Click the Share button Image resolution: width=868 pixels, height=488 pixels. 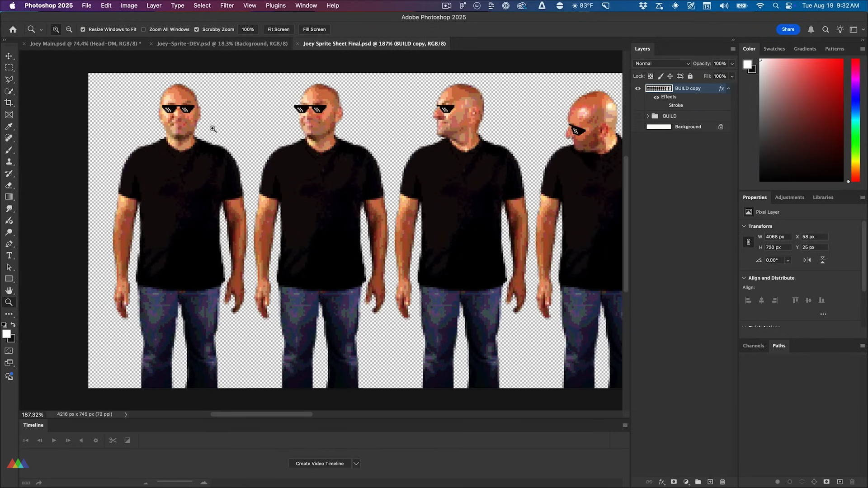tap(788, 29)
